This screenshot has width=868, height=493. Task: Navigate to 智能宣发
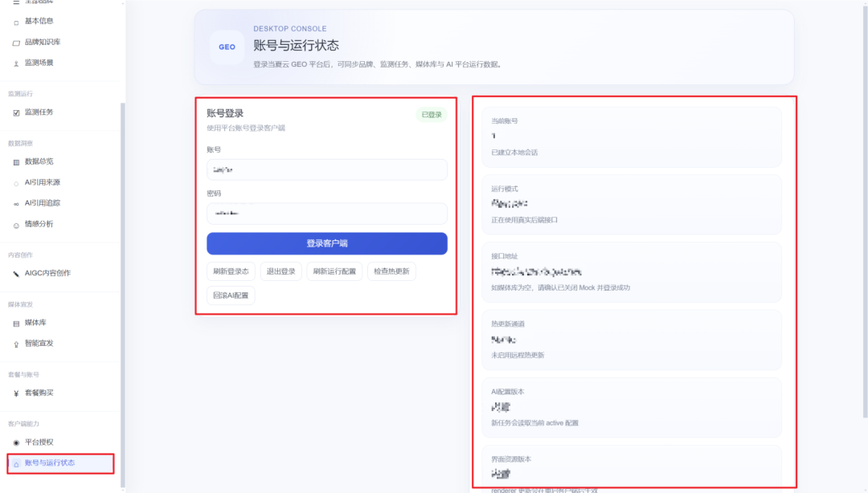point(39,343)
